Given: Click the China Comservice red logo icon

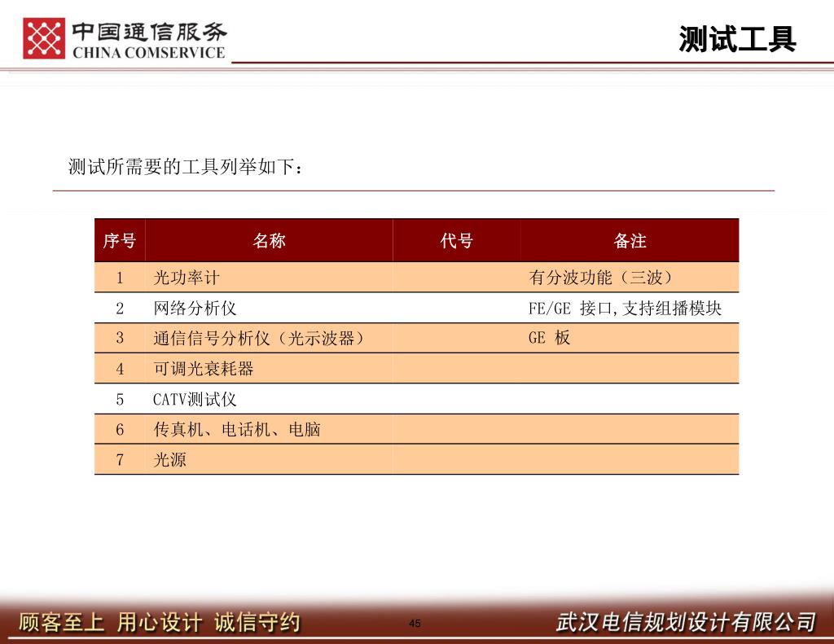Looking at the screenshot, I should coord(44,38).
